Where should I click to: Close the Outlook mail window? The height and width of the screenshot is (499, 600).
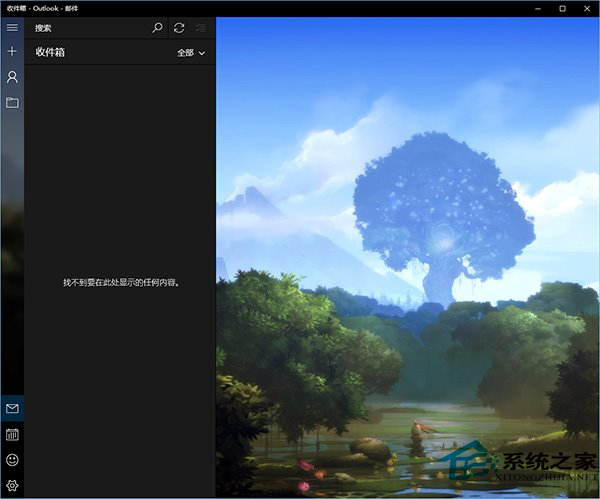click(587, 8)
